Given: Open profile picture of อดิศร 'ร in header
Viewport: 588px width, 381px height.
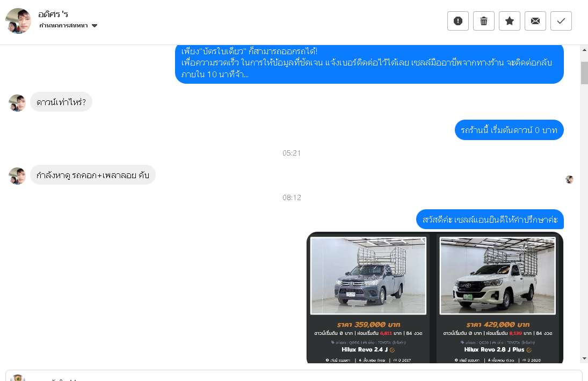Looking at the screenshot, I should point(18,21).
